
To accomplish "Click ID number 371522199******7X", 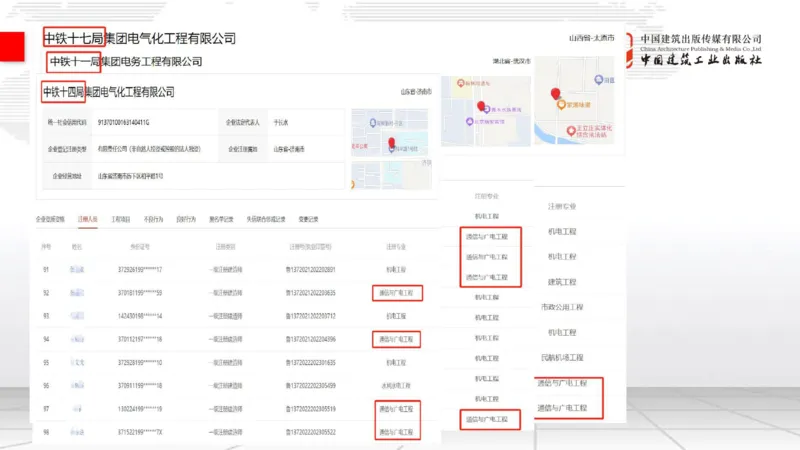I will (140, 432).
